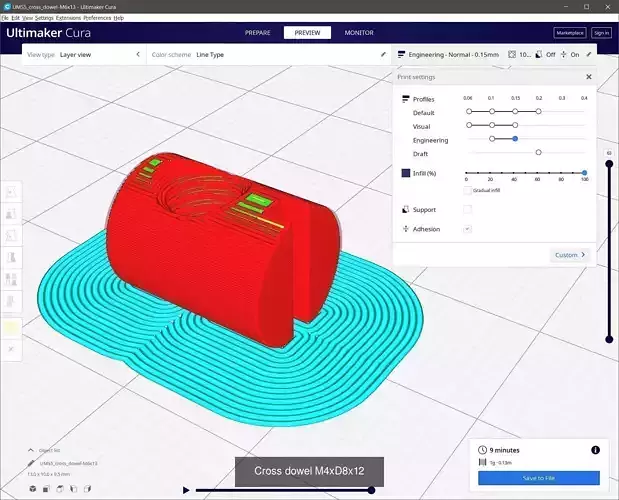Switch to 3D isometric camera view
The width and height of the screenshot is (619, 500).
pyautogui.click(x=33, y=489)
